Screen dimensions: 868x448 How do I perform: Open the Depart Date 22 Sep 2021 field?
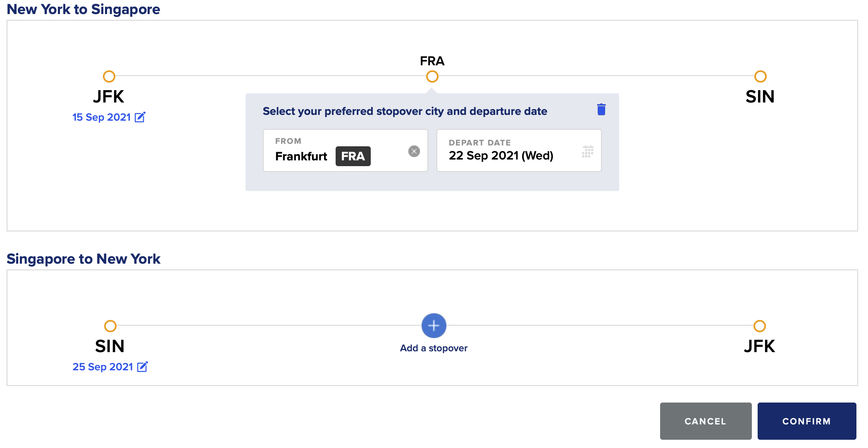point(519,150)
